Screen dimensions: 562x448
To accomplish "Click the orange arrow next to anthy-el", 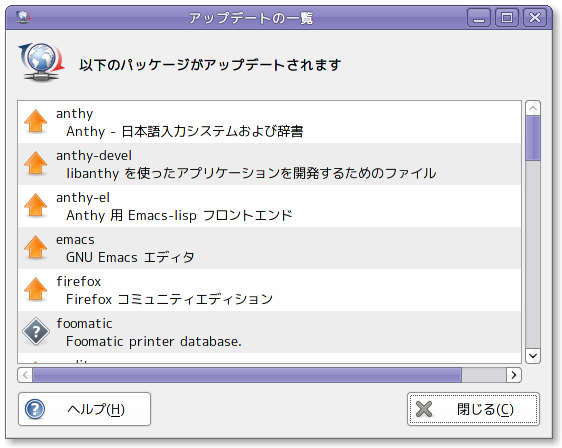I will tap(35, 205).
